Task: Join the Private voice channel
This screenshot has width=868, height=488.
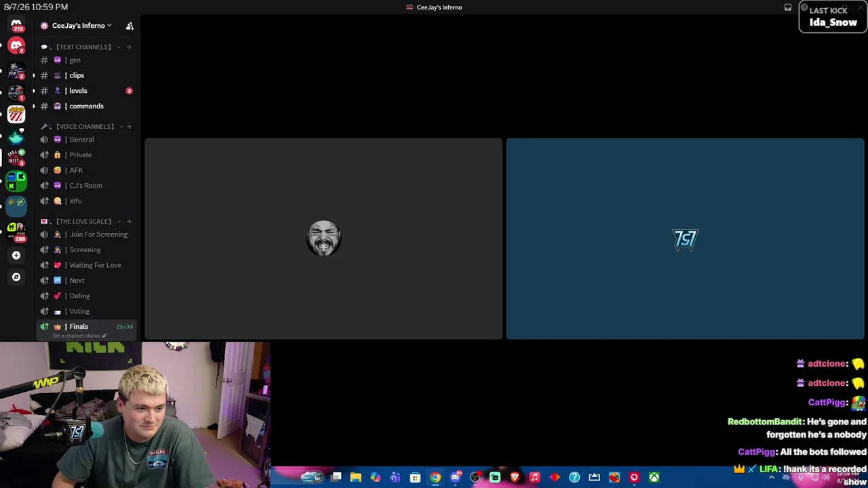Action: pos(87,155)
